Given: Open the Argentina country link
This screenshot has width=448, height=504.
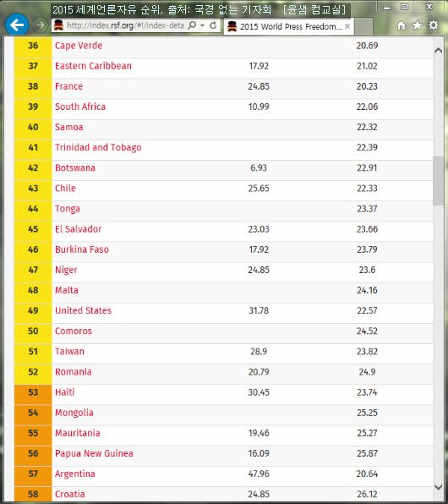Looking at the screenshot, I should (75, 474).
